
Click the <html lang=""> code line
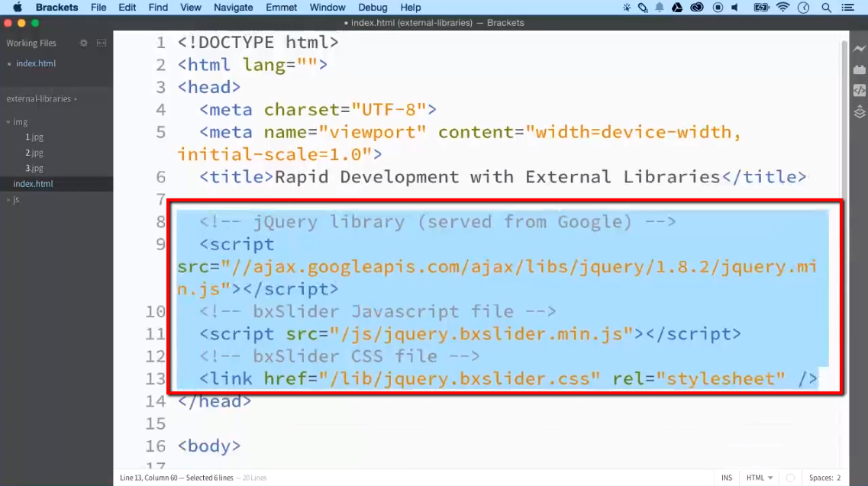tap(253, 65)
